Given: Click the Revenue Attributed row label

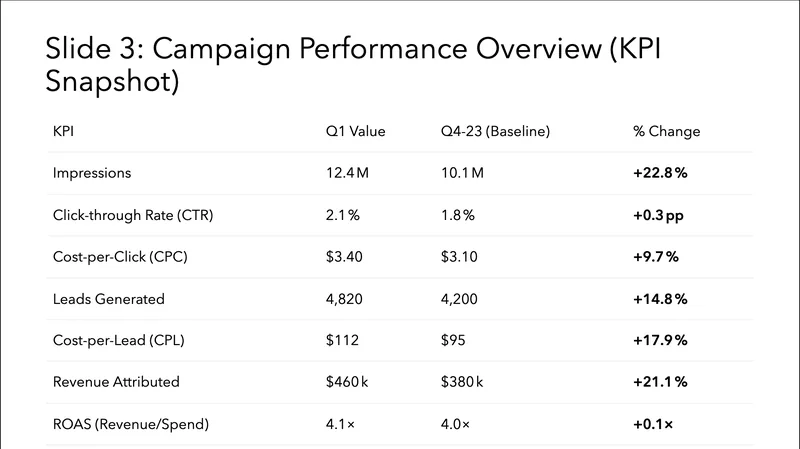Looking at the screenshot, I should point(116,383).
